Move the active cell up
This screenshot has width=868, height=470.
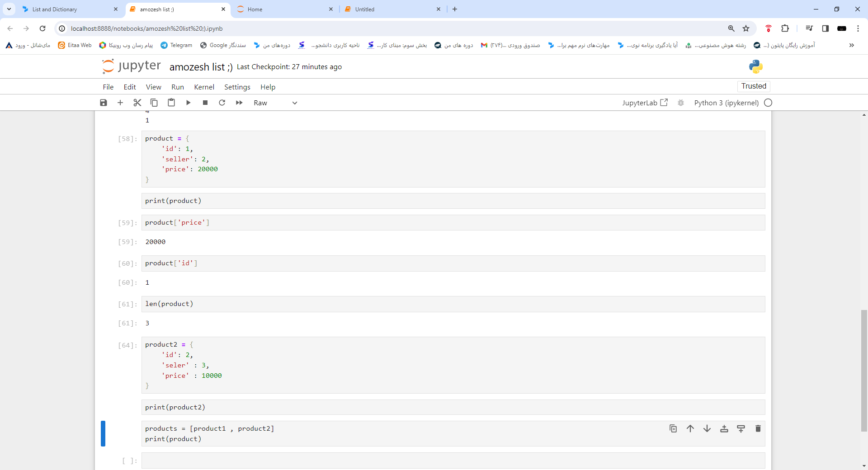click(690, 428)
